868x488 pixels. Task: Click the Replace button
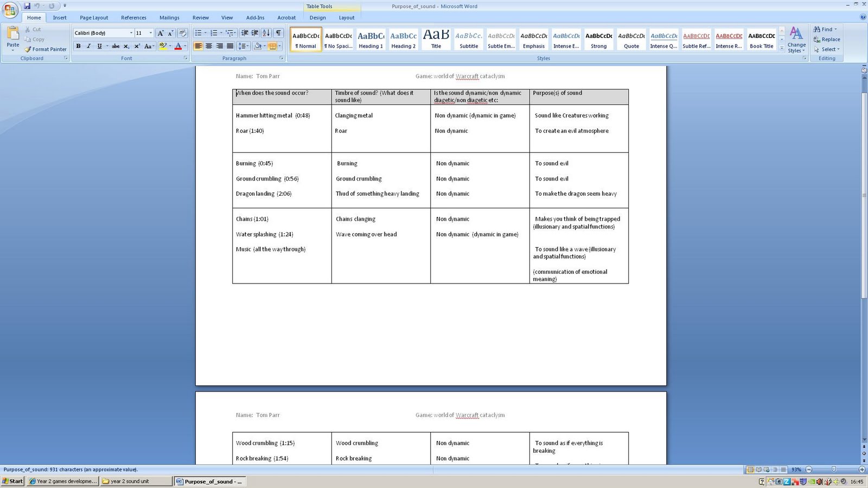click(827, 39)
